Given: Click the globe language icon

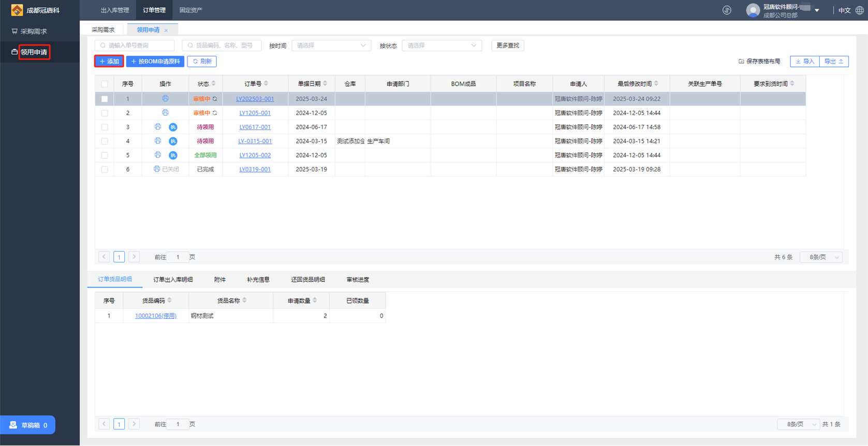Looking at the screenshot, I should coord(859,10).
